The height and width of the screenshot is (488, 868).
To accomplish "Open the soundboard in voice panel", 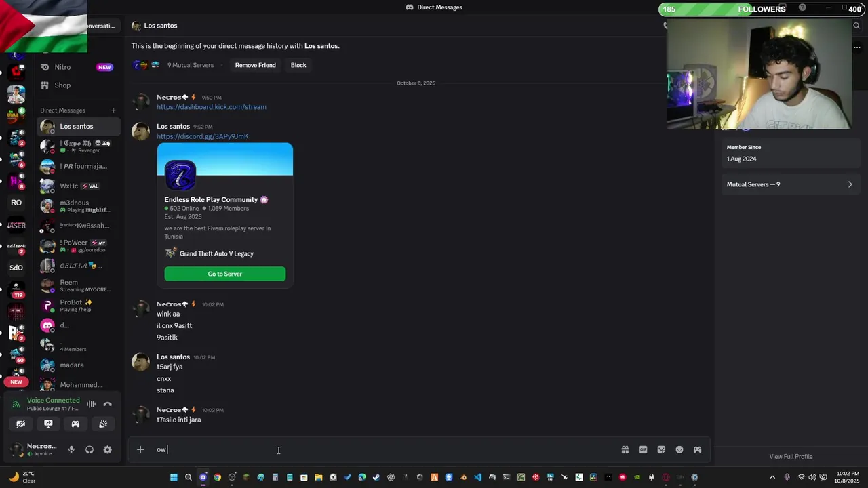I will [103, 424].
